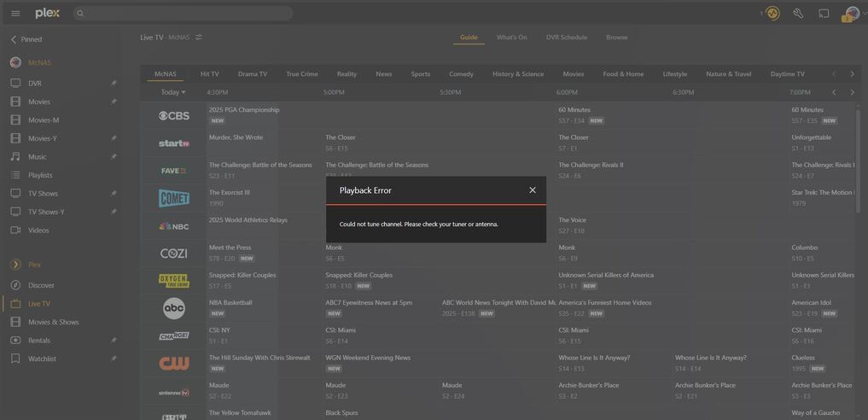
Task: Open the cast to player icon
Action: tap(824, 14)
